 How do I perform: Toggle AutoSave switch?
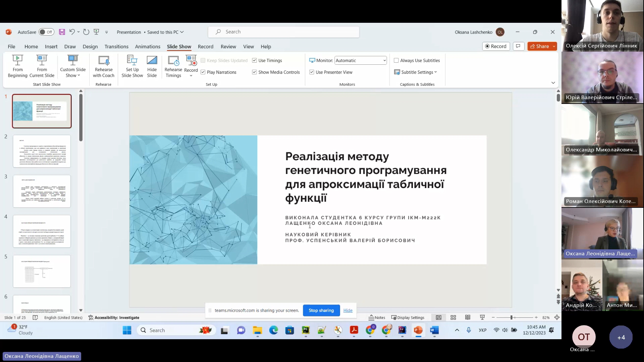pyautogui.click(x=46, y=32)
